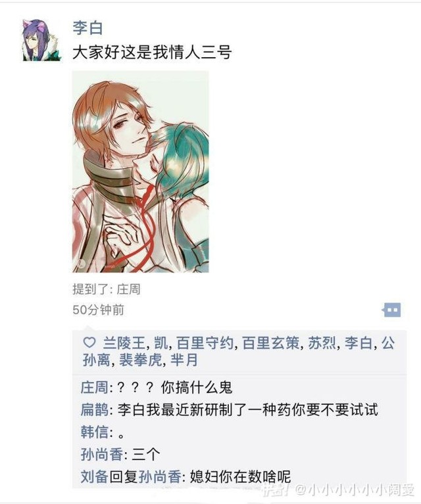The height and width of the screenshot is (504, 421).
Task: View the posted couple illustration image
Action: point(140,172)
